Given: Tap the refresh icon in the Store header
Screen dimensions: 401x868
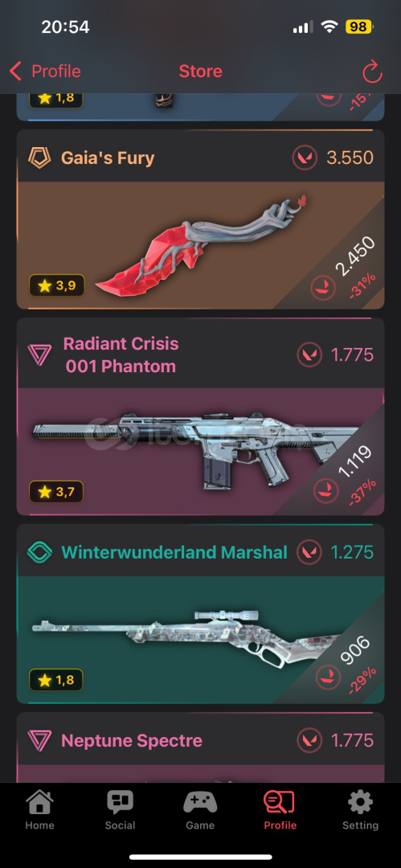Looking at the screenshot, I should (372, 72).
